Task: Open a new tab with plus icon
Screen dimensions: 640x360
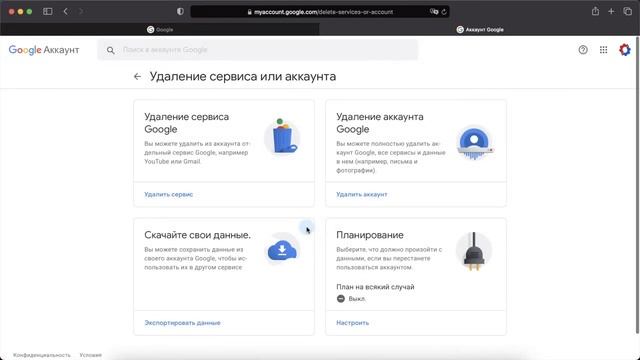Action: point(611,11)
